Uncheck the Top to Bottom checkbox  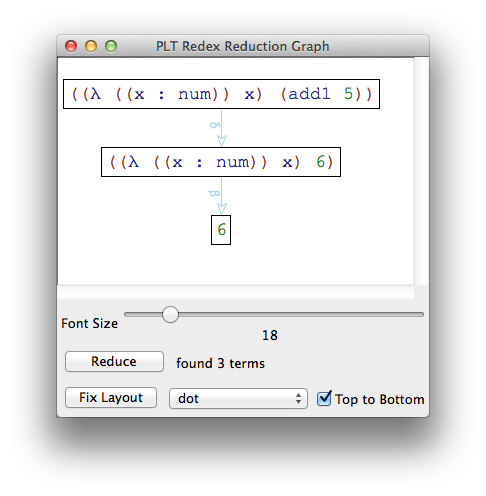(324, 398)
